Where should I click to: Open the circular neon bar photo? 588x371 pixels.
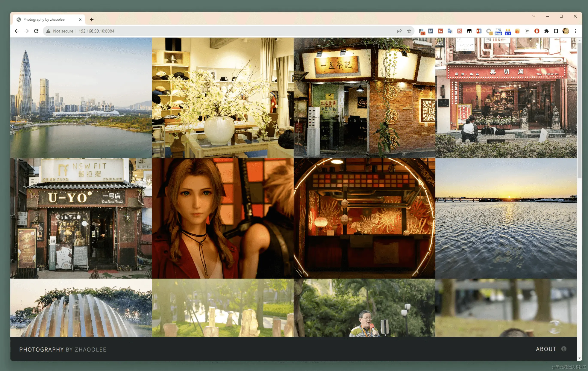pos(364,218)
